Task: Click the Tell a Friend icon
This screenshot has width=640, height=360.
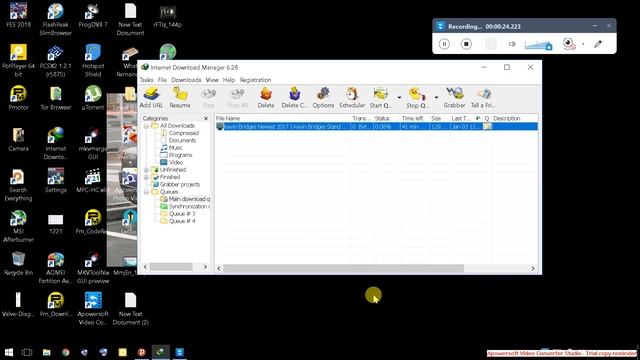Action: click(483, 97)
